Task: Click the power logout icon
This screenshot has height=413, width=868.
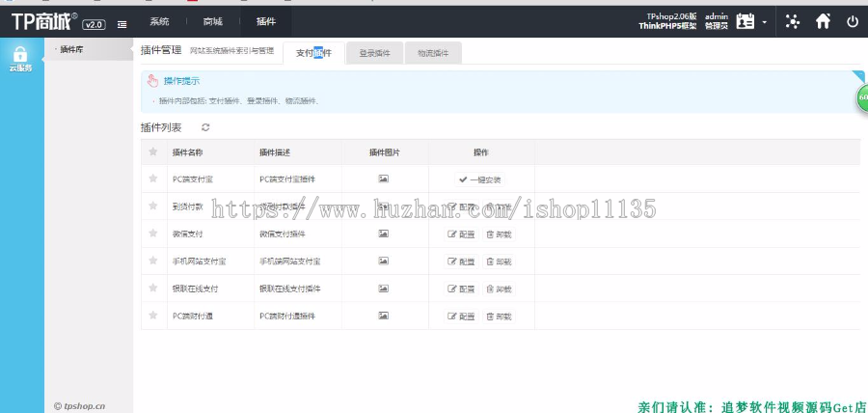Action: tap(853, 21)
